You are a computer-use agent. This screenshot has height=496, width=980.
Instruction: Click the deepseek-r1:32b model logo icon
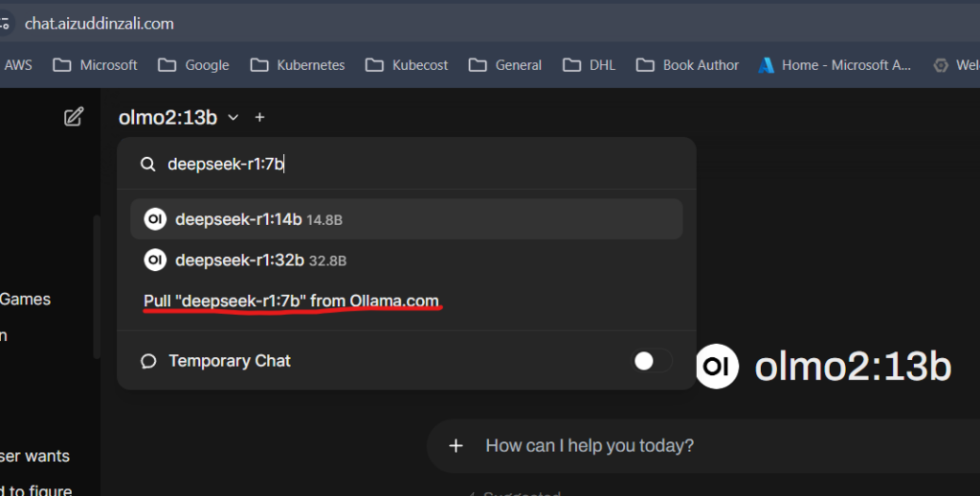tap(155, 259)
